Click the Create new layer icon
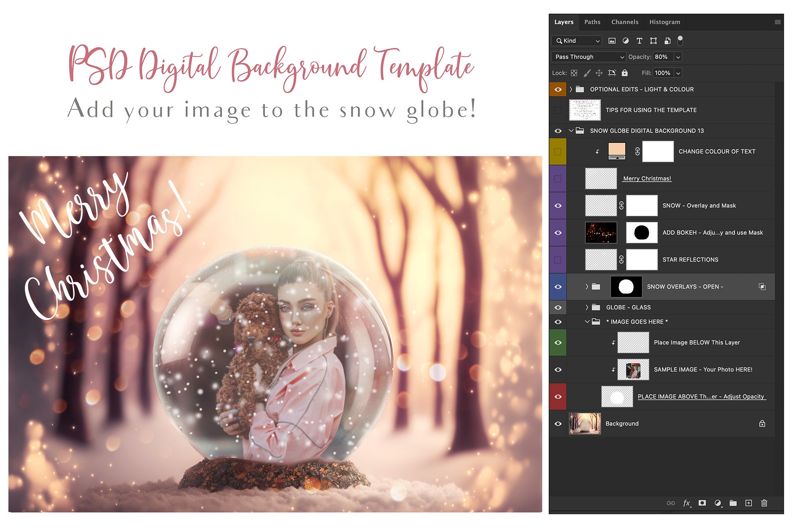 [x=749, y=503]
